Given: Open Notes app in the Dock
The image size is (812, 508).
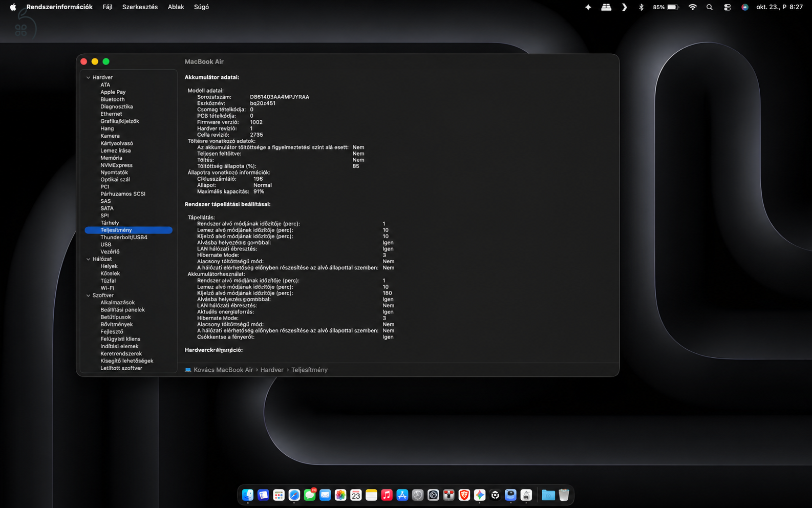Looking at the screenshot, I should (x=372, y=495).
